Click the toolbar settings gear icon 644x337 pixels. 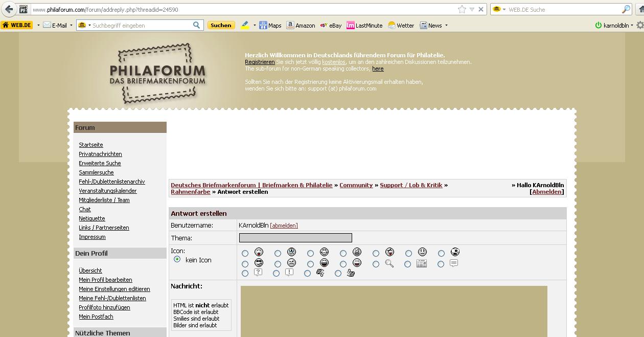[639, 25]
